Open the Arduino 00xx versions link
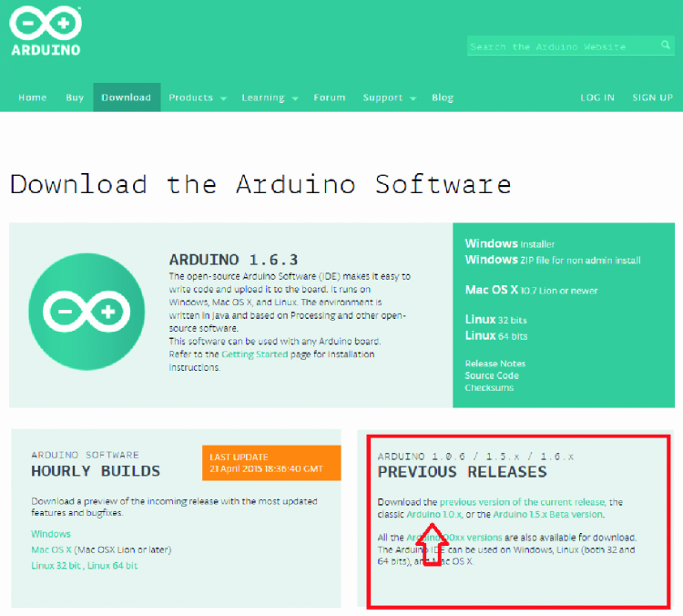The image size is (683, 616). pos(454,538)
